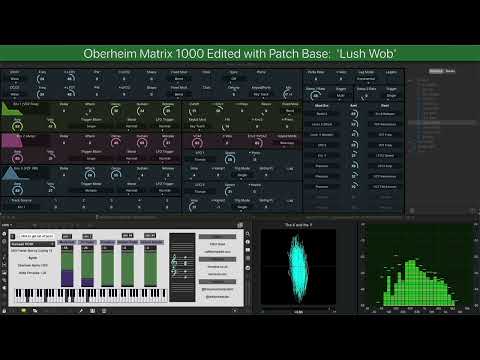The width and height of the screenshot is (480, 360).
Task: Click the Env 3 Amp knob
Action: (x=17, y=191)
